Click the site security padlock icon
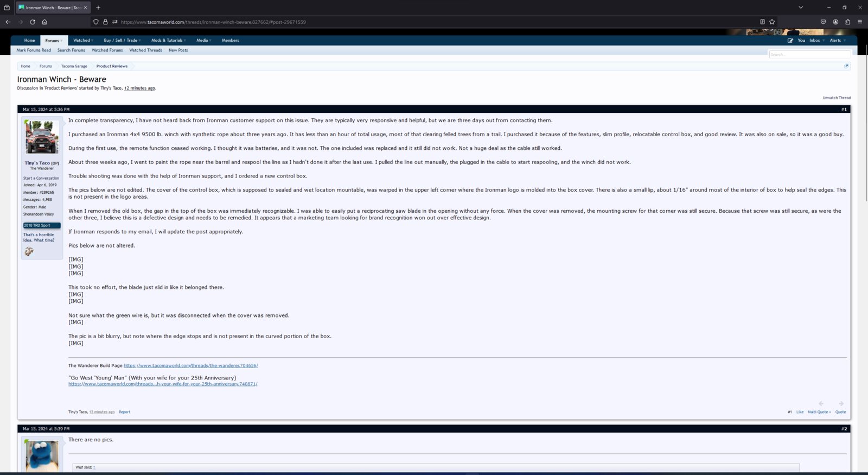Screen dimensions: 868x475 (x=105, y=22)
